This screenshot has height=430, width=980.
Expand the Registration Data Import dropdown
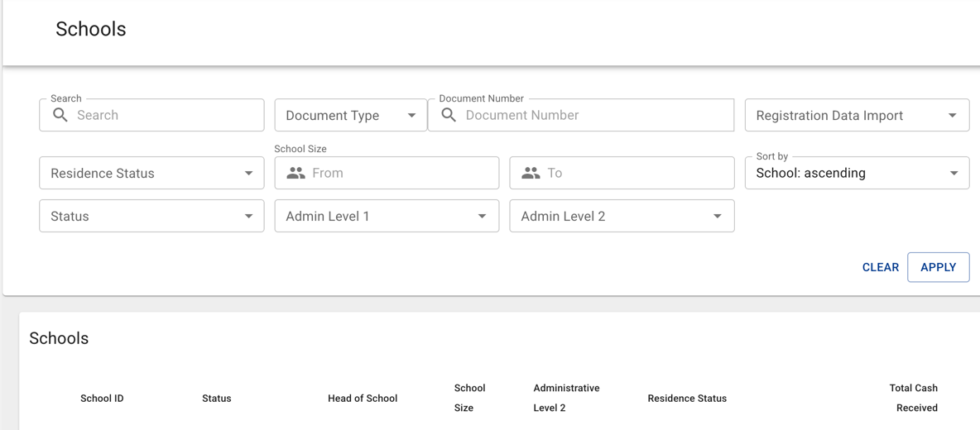[x=857, y=116]
